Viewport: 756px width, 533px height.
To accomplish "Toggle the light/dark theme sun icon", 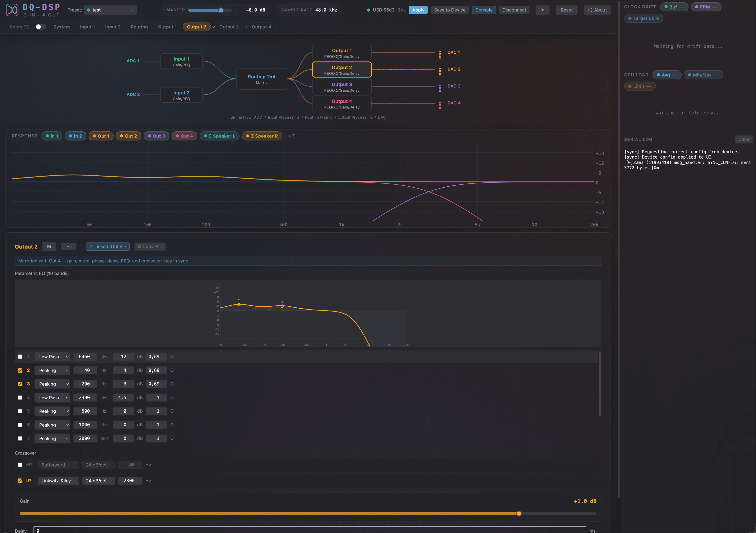I will [542, 10].
